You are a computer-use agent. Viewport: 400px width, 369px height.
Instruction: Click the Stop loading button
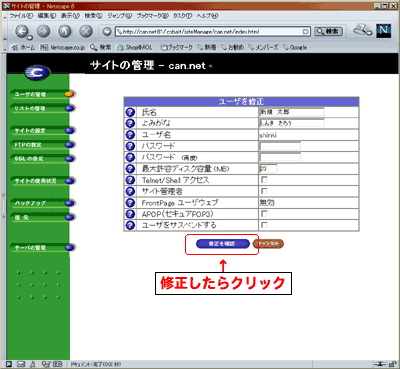pos(86,31)
